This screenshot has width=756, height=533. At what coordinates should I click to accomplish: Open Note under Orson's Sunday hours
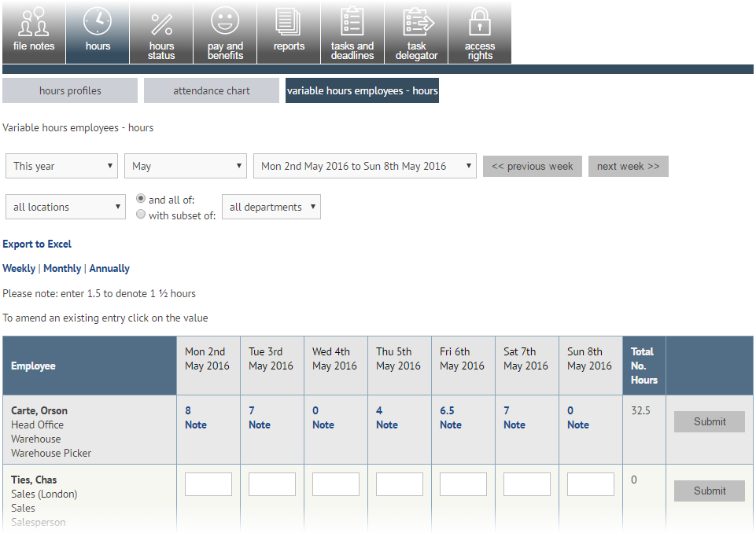578,425
